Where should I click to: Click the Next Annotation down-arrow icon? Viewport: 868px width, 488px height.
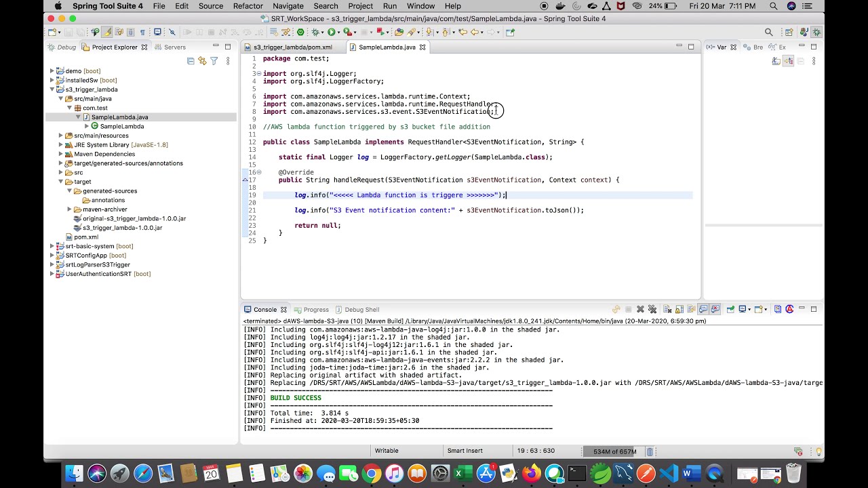[430, 32]
